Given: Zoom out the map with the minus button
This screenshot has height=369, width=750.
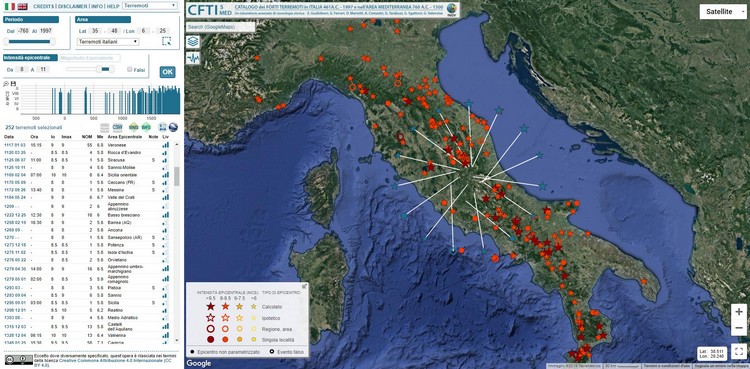Looking at the screenshot, I should (x=739, y=328).
